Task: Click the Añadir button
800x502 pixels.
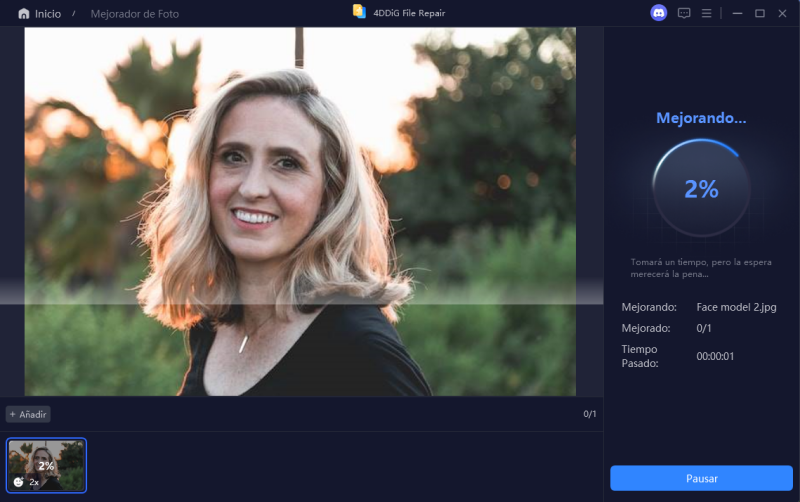Action: pyautogui.click(x=28, y=414)
